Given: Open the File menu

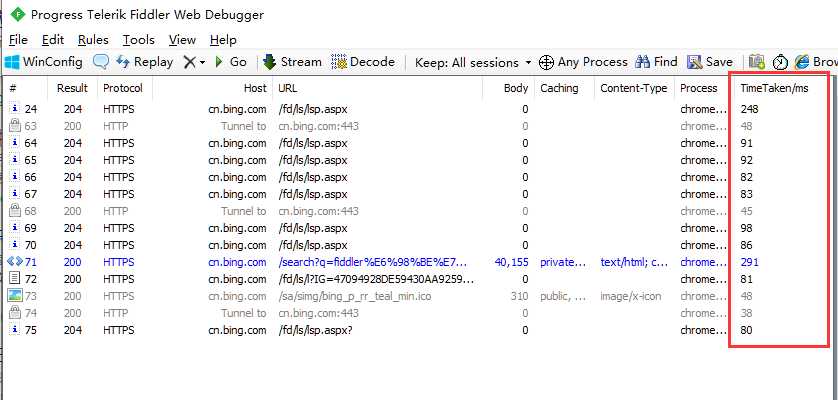Looking at the screenshot, I should 18,40.
